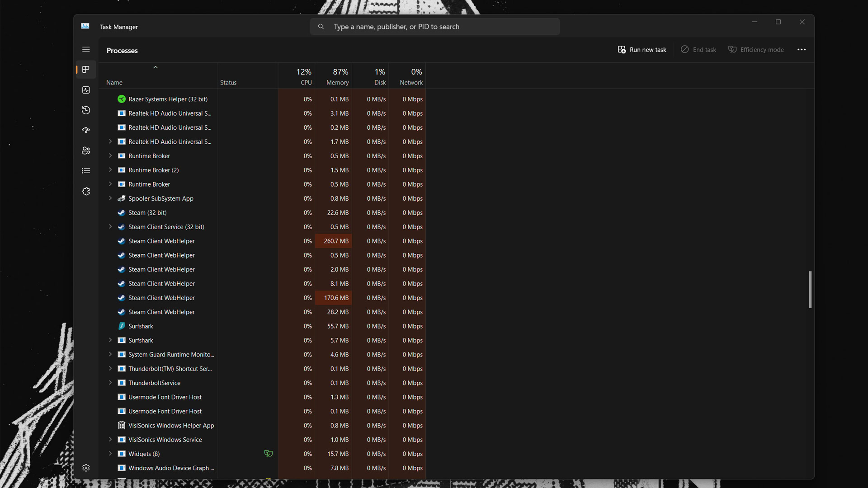Image resolution: width=868 pixels, height=488 pixels.
Task: Open the Startup apps panel
Action: click(x=86, y=130)
